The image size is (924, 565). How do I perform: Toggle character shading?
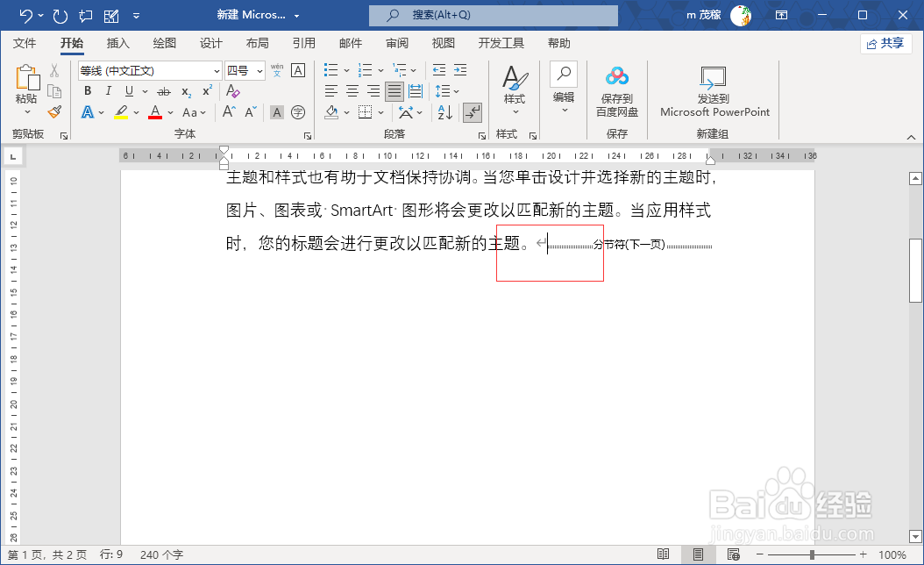coord(277,112)
